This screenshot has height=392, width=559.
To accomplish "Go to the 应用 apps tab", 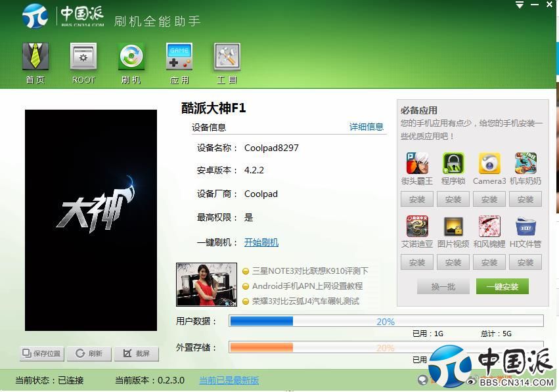I will (179, 64).
